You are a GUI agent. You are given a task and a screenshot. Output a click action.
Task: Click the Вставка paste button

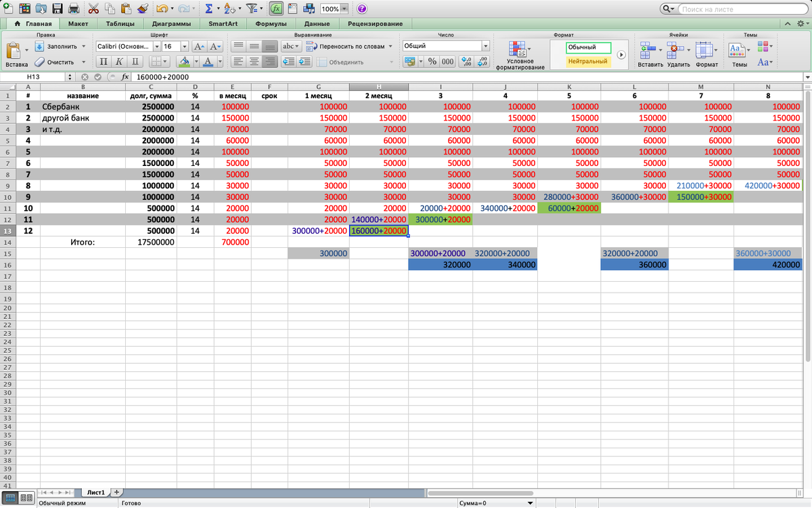[x=16, y=56]
